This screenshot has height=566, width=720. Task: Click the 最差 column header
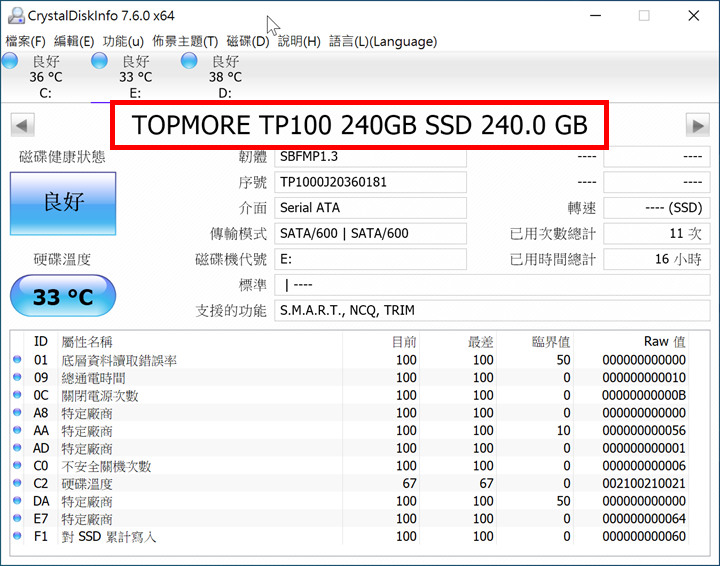pos(481,342)
